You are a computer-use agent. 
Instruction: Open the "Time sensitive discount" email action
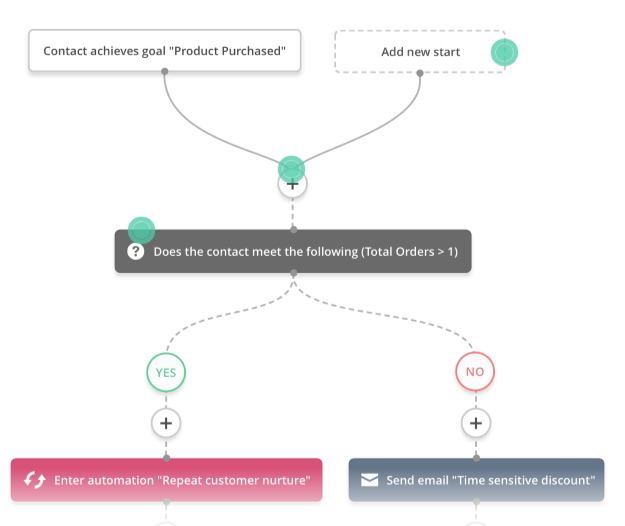(x=490, y=480)
